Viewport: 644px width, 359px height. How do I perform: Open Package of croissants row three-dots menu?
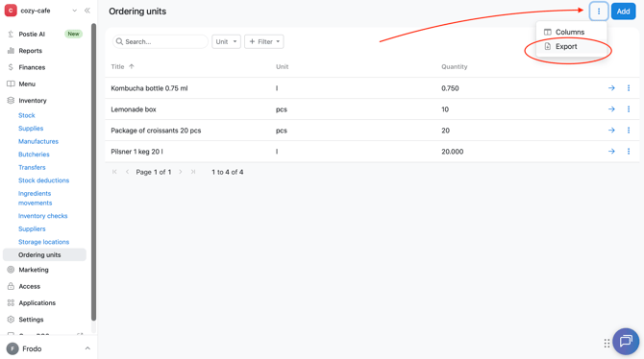tap(629, 130)
